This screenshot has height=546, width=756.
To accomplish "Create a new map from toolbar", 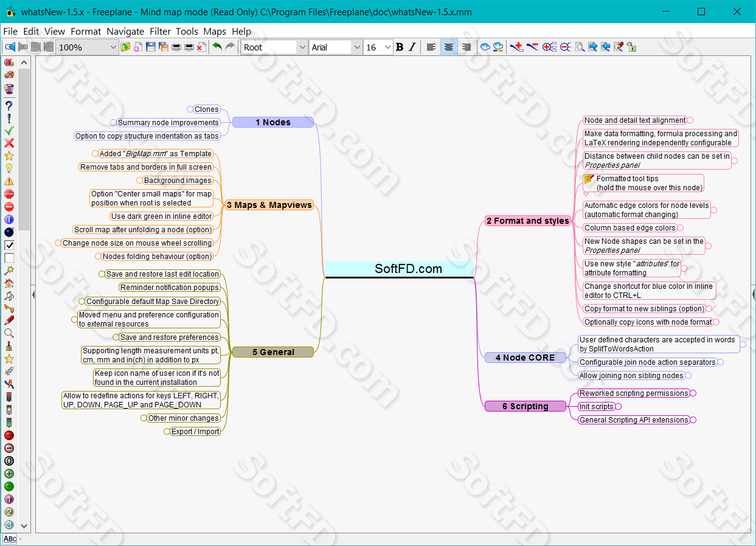I will (138, 47).
